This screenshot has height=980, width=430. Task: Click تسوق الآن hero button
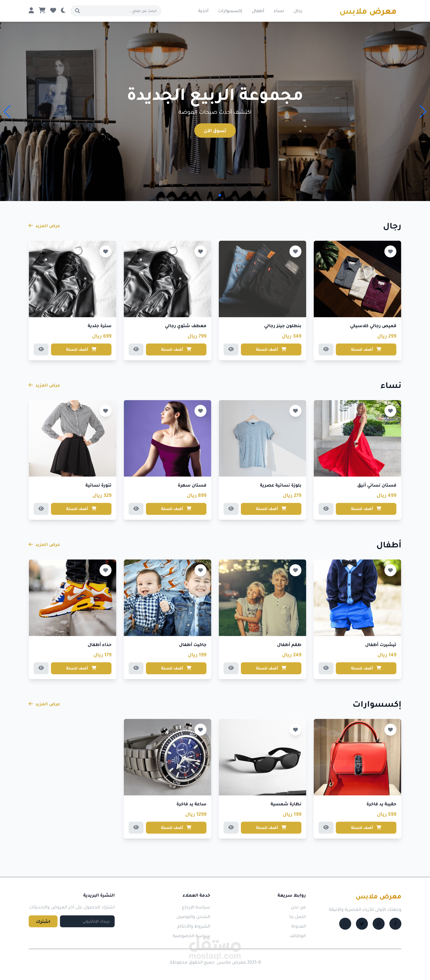(x=215, y=130)
